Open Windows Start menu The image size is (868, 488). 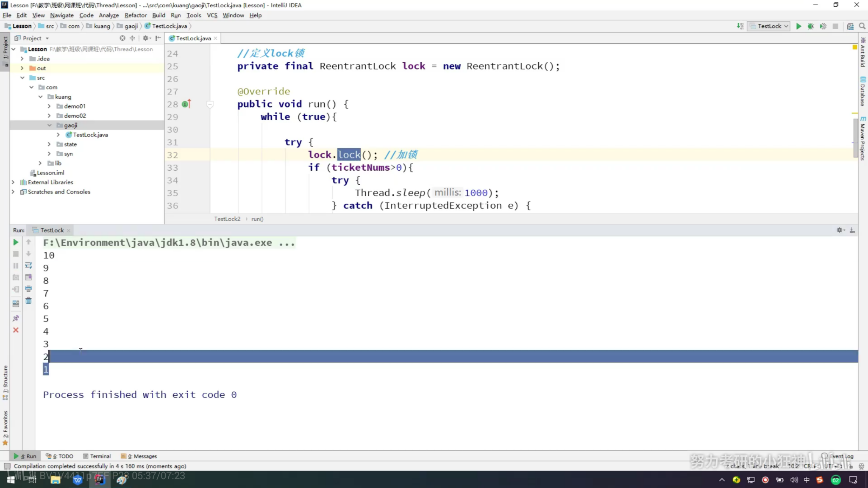(x=11, y=480)
